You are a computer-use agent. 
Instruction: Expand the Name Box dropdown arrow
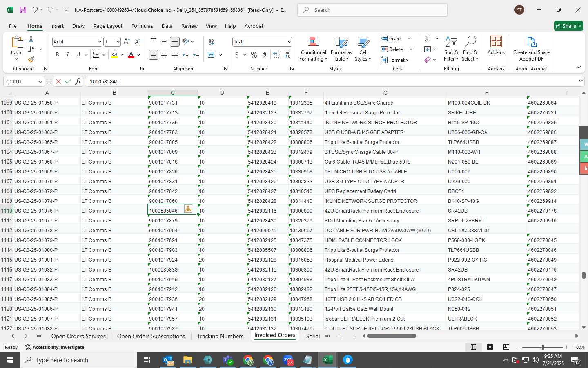click(x=40, y=82)
